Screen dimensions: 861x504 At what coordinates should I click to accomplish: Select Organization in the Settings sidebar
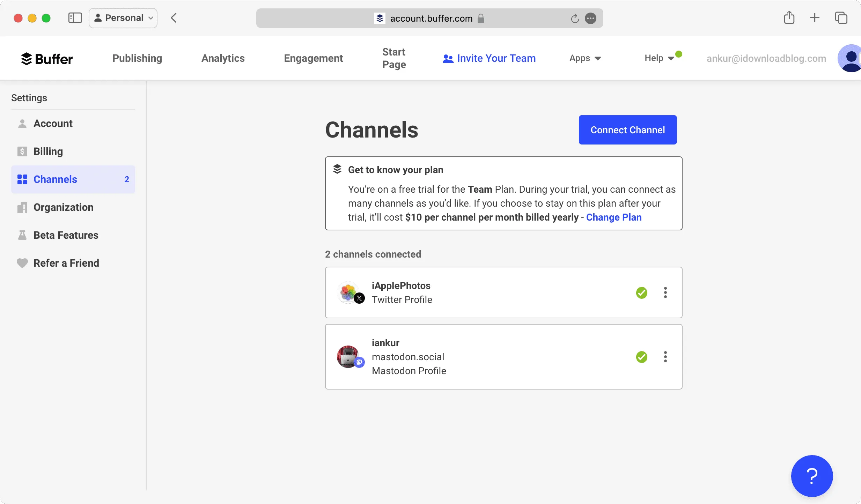pyautogui.click(x=73, y=207)
